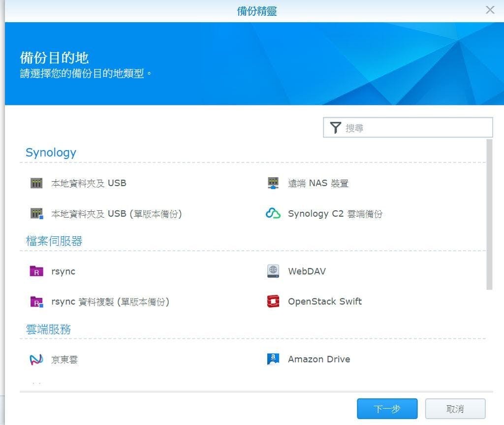504x425 pixels.
Task: Click the 京東雲 label
Action: coord(64,360)
